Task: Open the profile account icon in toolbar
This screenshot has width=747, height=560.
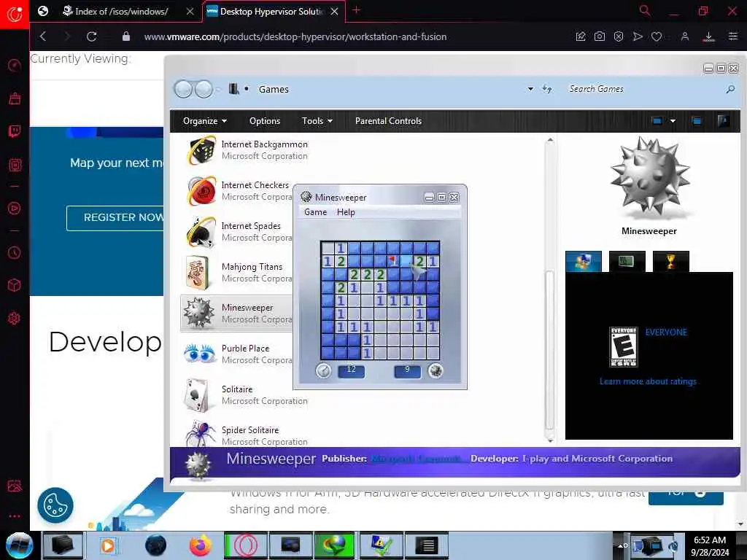Action: coord(684,36)
